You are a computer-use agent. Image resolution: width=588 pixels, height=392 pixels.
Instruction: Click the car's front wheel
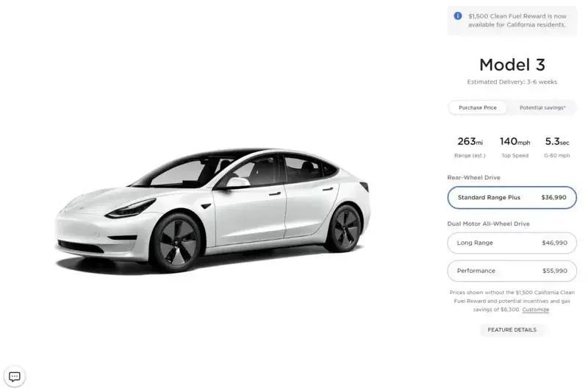(x=176, y=242)
